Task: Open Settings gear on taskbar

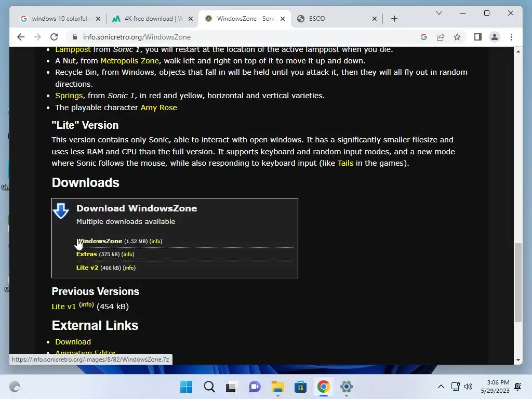Action: 347,387
